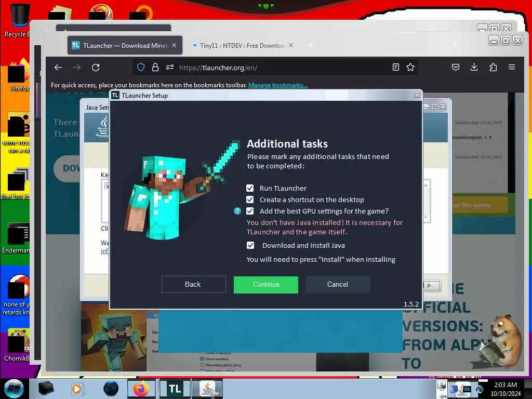Switch to the TLauncher Download Minecraft tab
The width and height of the screenshot is (532, 399).
(125, 46)
